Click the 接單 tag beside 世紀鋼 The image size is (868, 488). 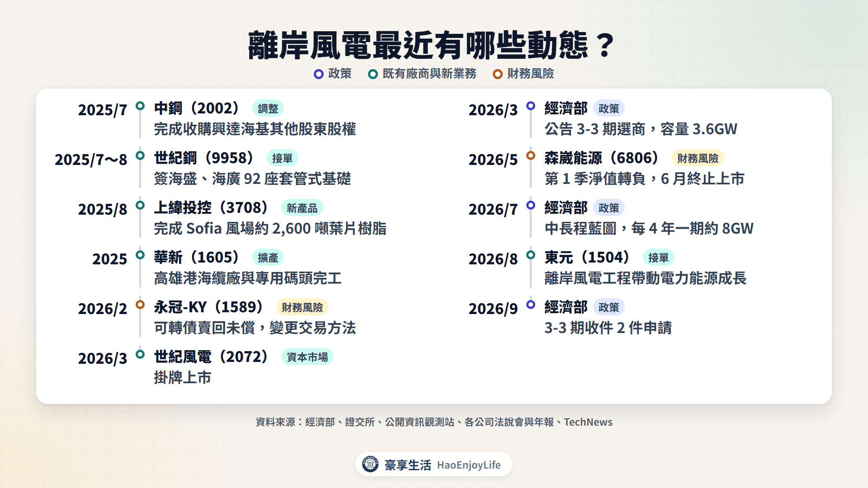[283, 158]
